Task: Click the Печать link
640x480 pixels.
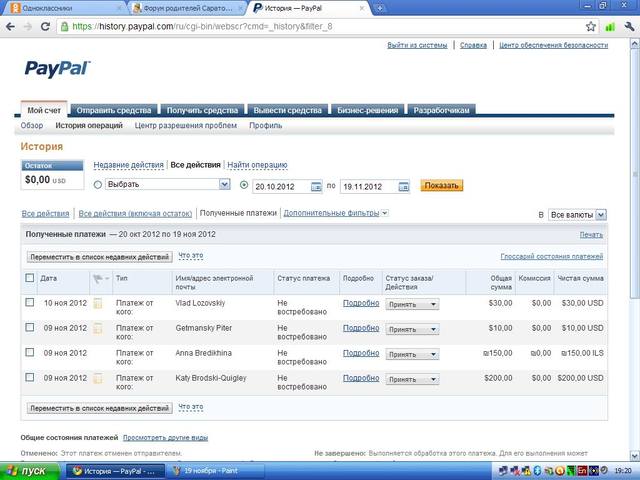Action: (591, 235)
